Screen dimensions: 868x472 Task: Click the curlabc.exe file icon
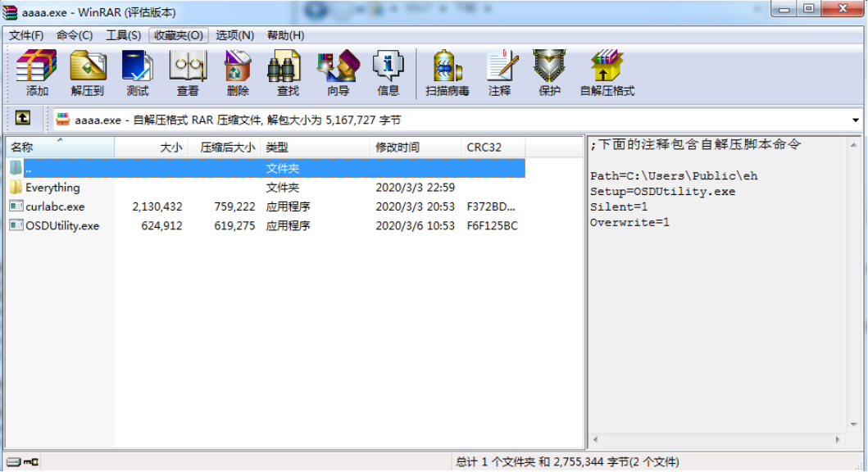(16, 206)
